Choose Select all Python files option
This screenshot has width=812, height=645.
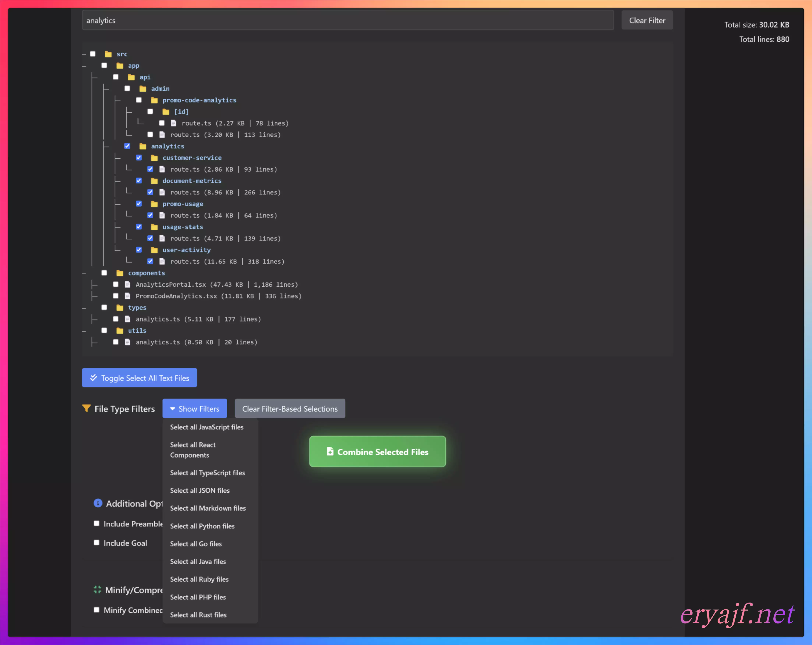point(202,526)
